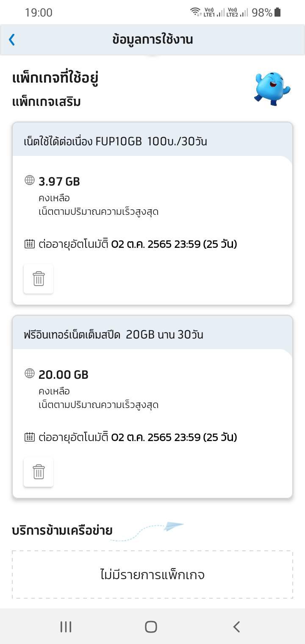This screenshot has width=305, height=644.
Task: Tap the paper plane illustration
Action: [173, 527]
